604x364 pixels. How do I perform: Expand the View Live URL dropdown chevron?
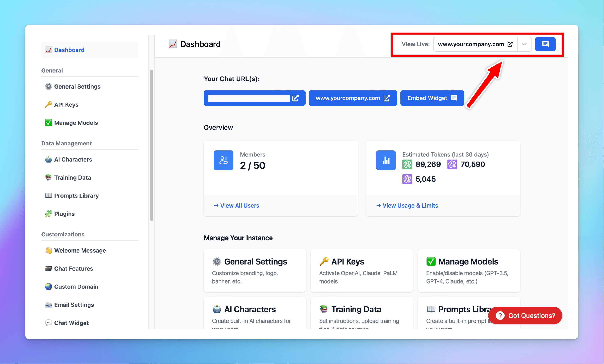tap(525, 44)
